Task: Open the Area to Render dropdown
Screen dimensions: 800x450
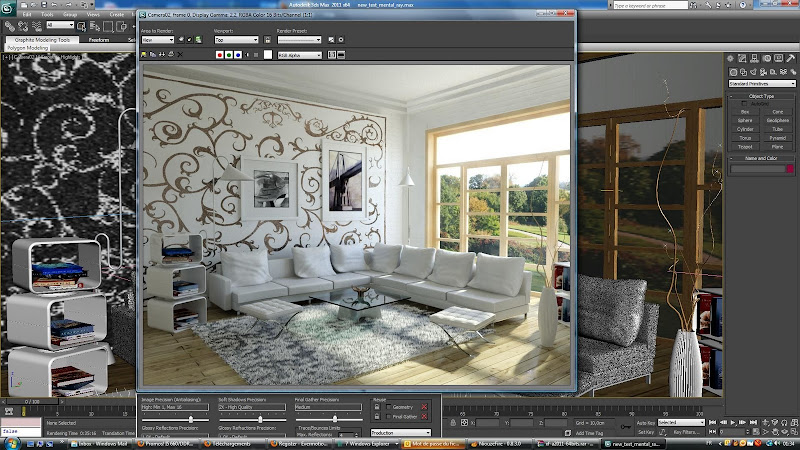Action: click(158, 40)
